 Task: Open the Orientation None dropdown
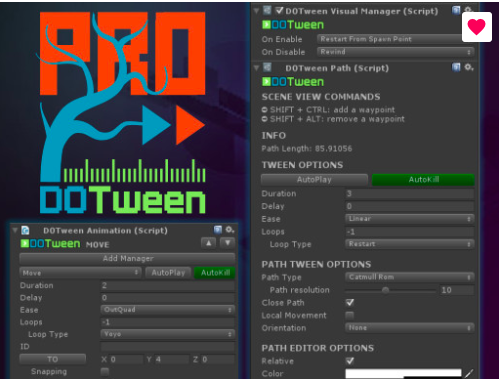[410, 328]
